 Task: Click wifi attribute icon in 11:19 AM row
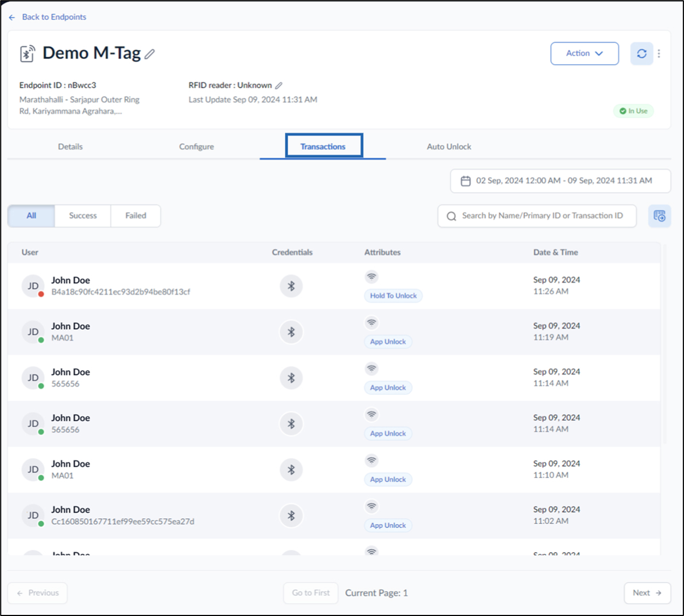[371, 322]
